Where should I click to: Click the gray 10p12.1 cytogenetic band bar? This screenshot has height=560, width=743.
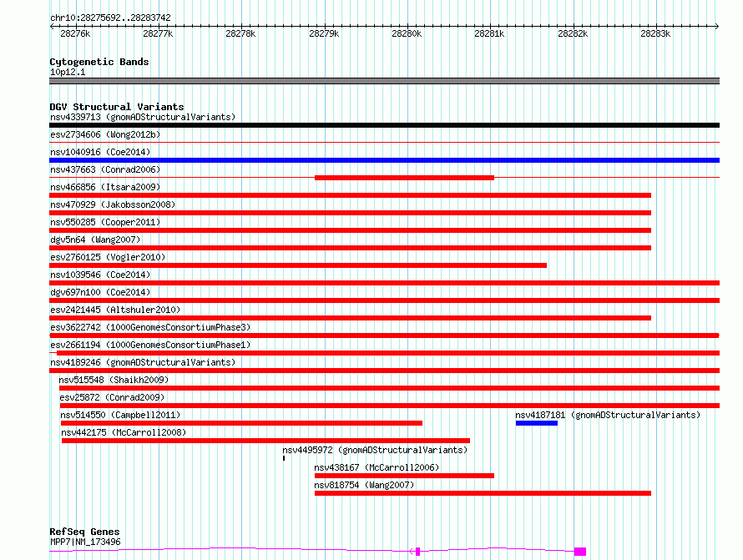click(x=384, y=81)
